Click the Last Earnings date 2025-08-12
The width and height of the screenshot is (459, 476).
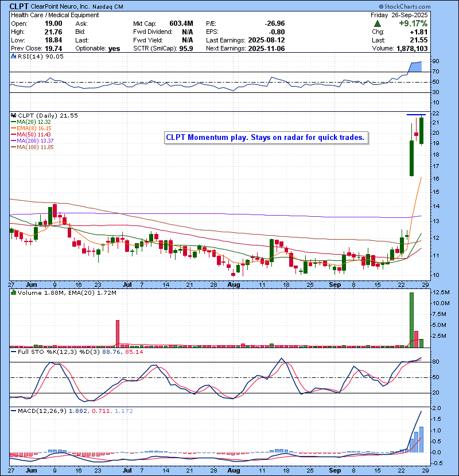(266, 40)
